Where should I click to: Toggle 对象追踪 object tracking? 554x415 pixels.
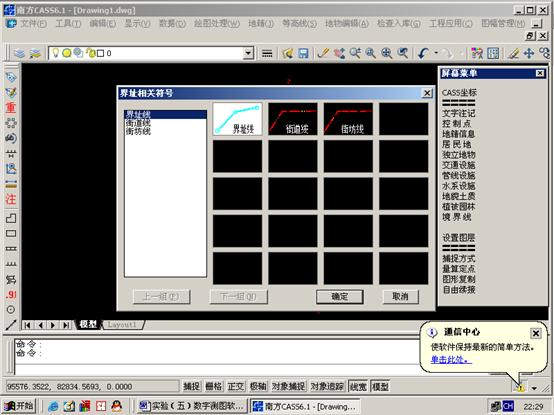[327, 386]
